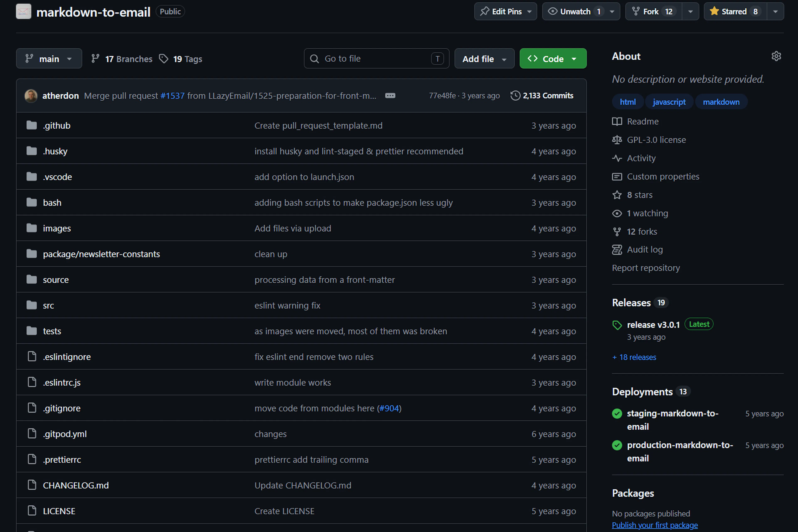This screenshot has height=532, width=798.
Task: Select the javascript topic tag
Action: pos(669,102)
